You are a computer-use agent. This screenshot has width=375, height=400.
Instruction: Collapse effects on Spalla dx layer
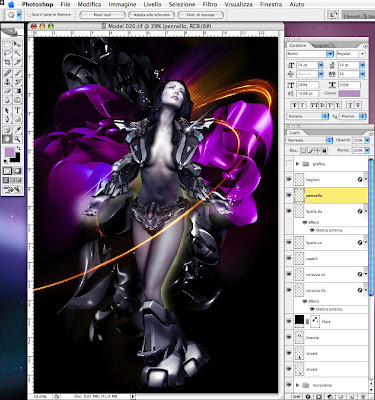tap(366, 211)
